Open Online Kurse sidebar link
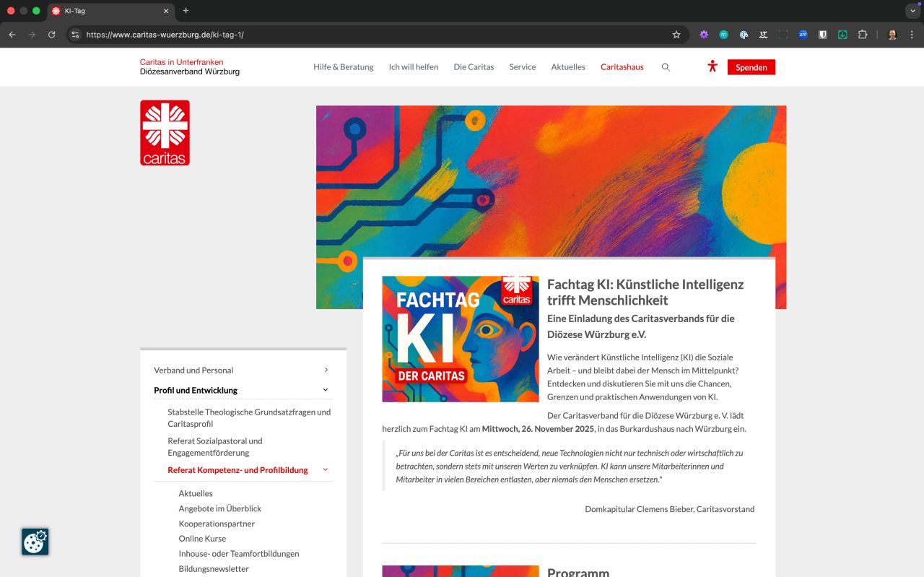924x577 pixels. (x=202, y=539)
